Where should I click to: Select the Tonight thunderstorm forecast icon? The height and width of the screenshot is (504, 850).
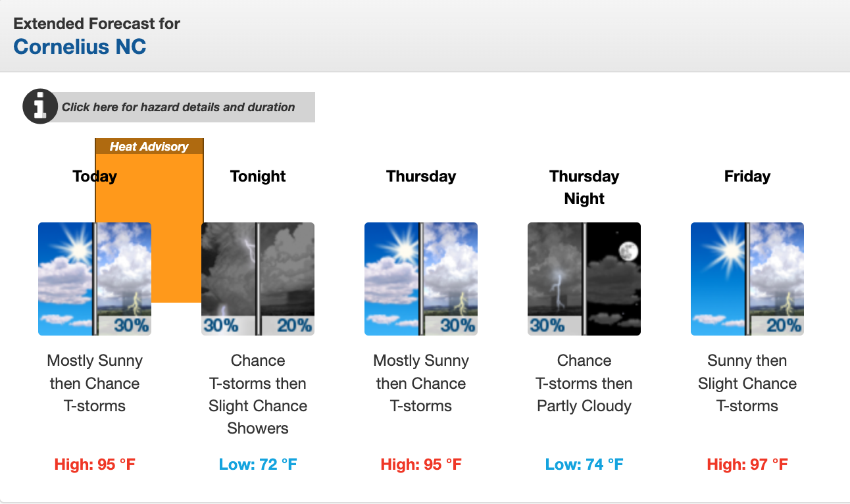[x=258, y=279]
